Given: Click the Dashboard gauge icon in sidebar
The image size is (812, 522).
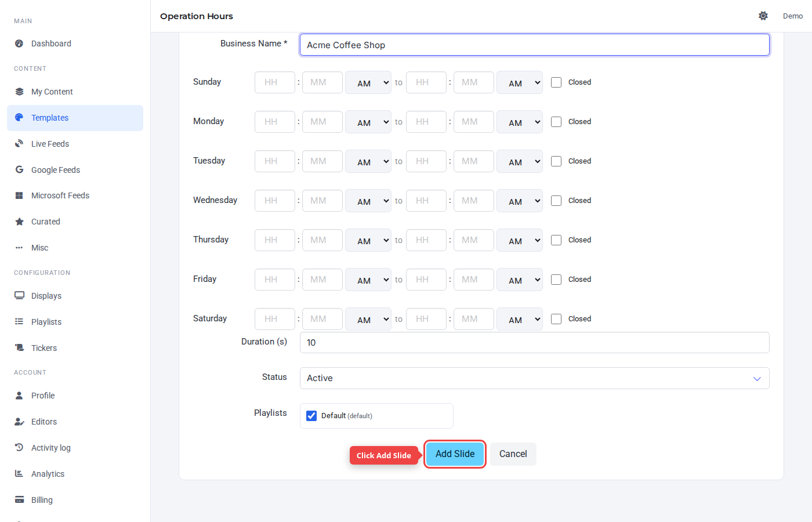Looking at the screenshot, I should point(19,43).
